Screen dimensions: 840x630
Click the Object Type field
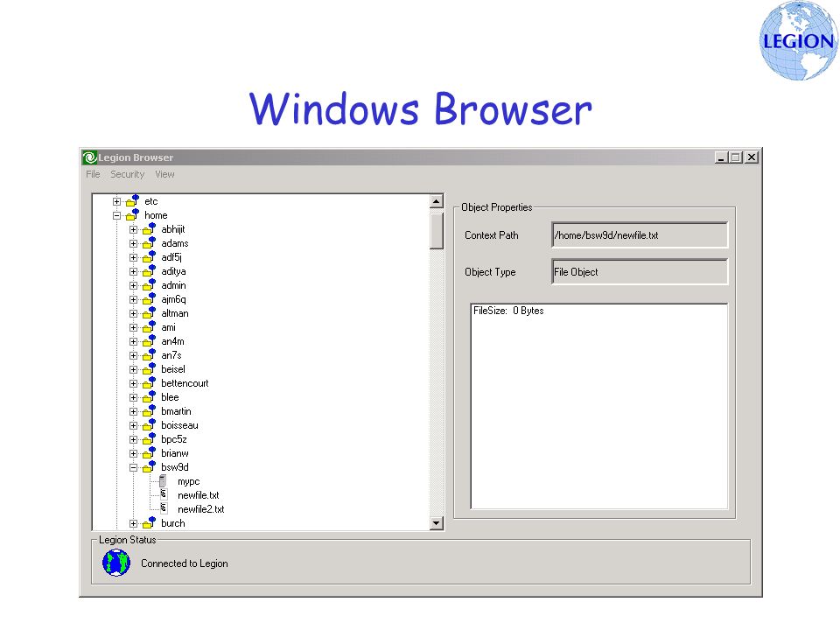pos(640,271)
